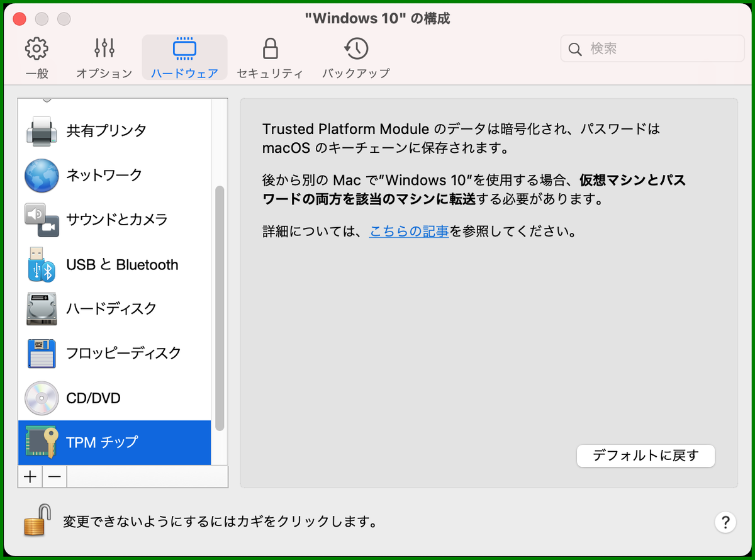Click the ネットワーク label in the list
Screen dimensions: 755x560
click(104, 175)
